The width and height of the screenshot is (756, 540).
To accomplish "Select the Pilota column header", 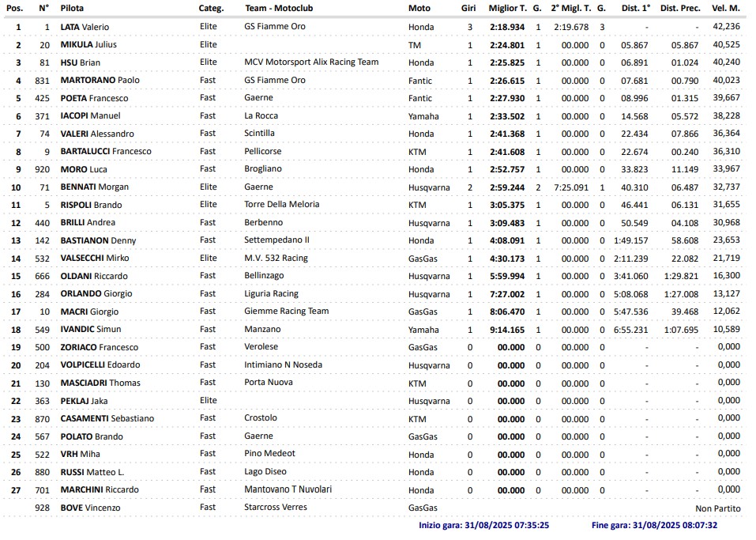I will tap(72, 8).
